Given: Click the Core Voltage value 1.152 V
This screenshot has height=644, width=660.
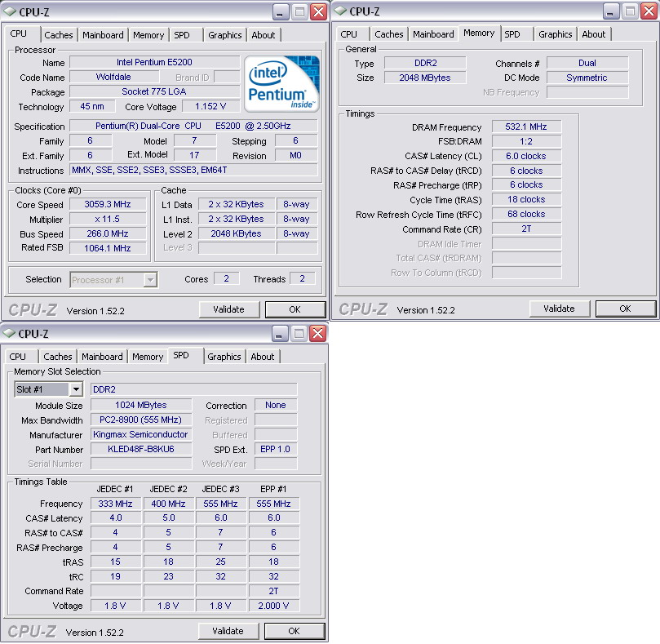Looking at the screenshot, I should [210, 106].
